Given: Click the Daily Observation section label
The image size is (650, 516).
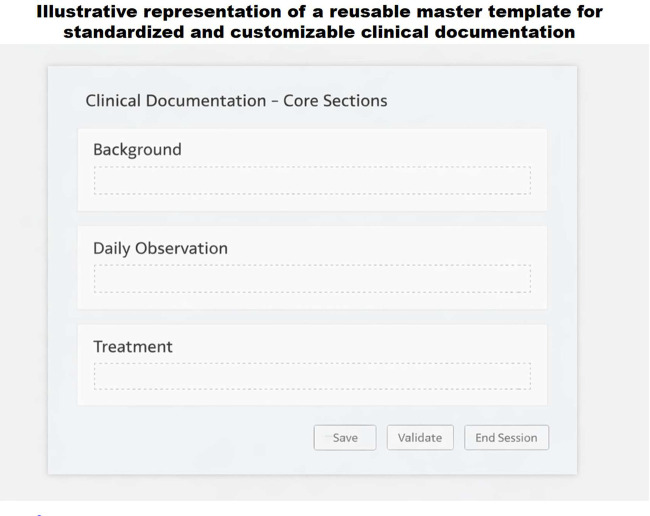Looking at the screenshot, I should (160, 248).
